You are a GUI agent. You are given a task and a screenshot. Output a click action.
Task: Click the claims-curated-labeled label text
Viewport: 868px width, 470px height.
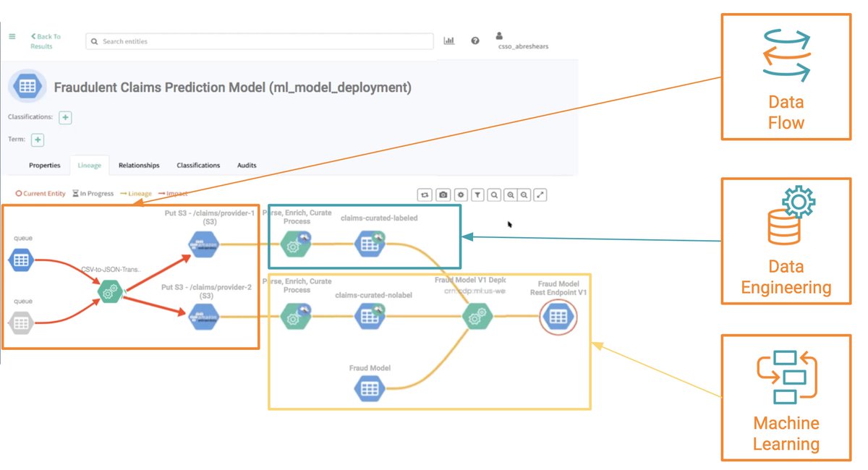point(380,218)
